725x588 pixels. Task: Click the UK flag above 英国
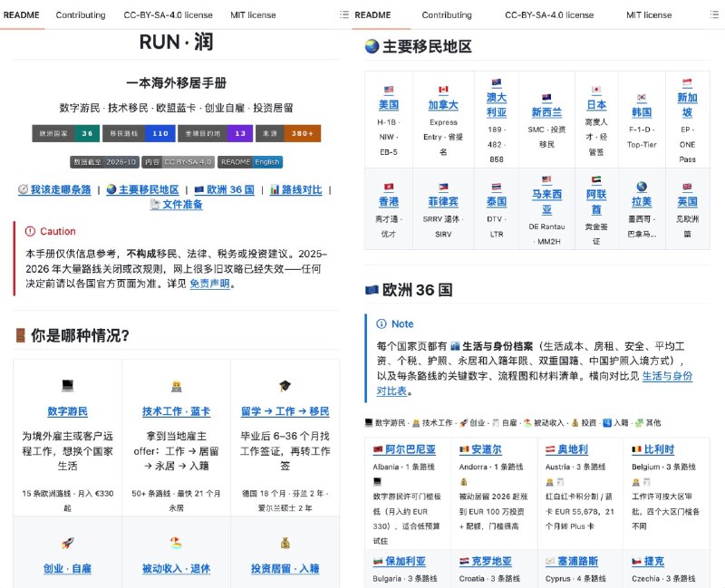point(687,187)
